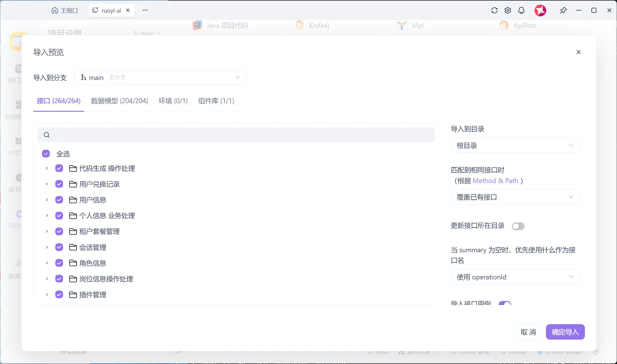Screen dimensions: 617x364
Task: Click the 取消 button
Action: tap(528, 332)
